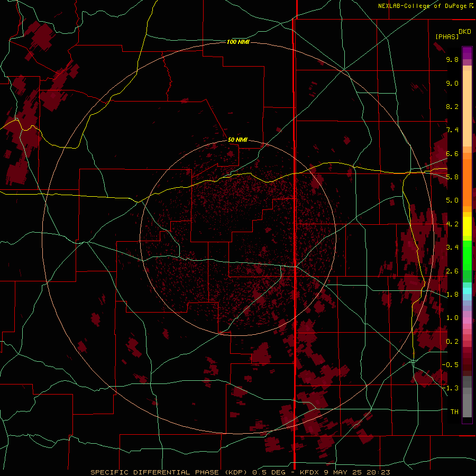Pick the peach band of the color bar
The width and height of the screenshot is (476, 476).
[467, 108]
